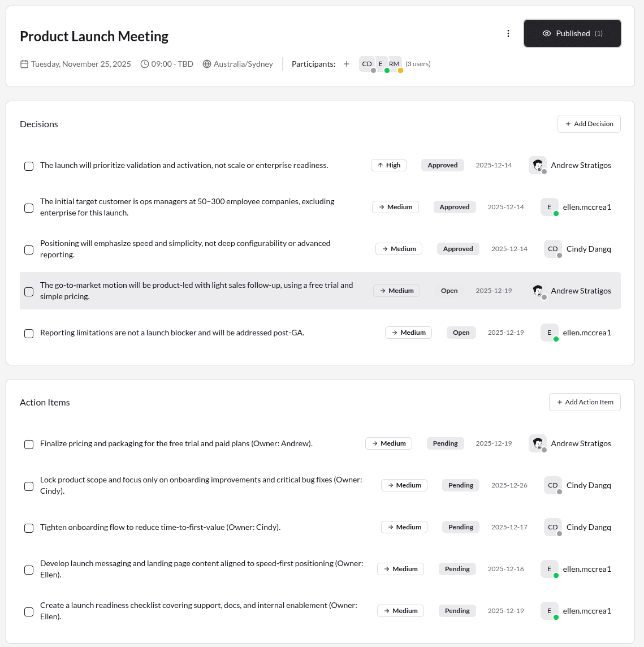Click the date 2025-12-26 on Cindy's scope task
This screenshot has height=647, width=644.
pos(509,485)
